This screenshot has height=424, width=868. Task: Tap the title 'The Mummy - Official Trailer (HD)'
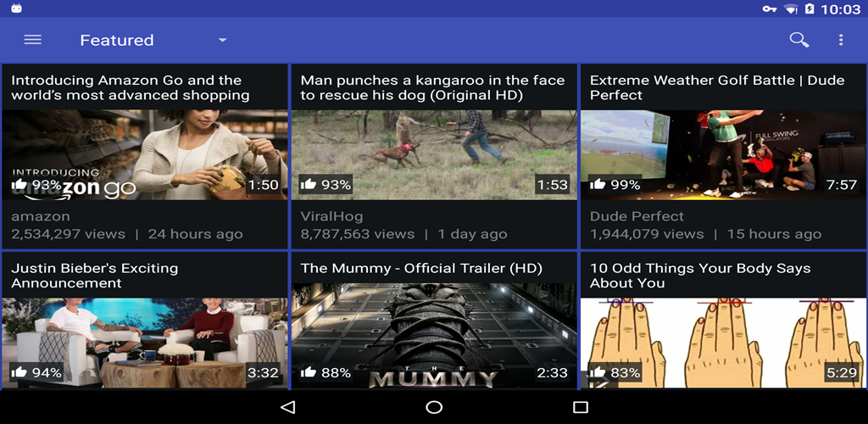pyautogui.click(x=421, y=269)
